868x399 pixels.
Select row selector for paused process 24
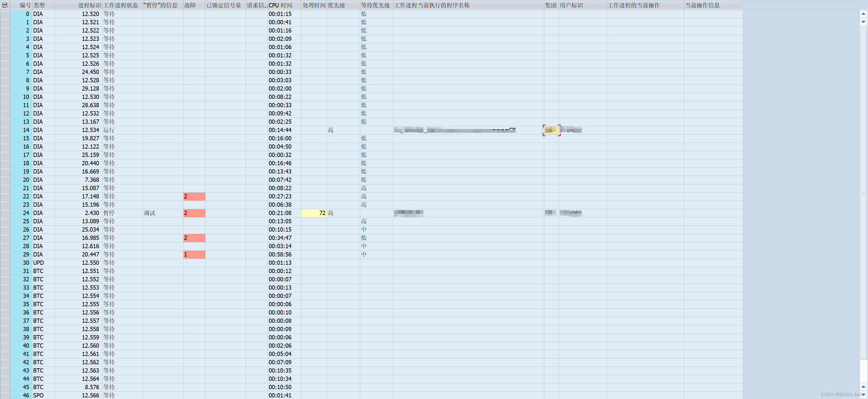point(5,213)
